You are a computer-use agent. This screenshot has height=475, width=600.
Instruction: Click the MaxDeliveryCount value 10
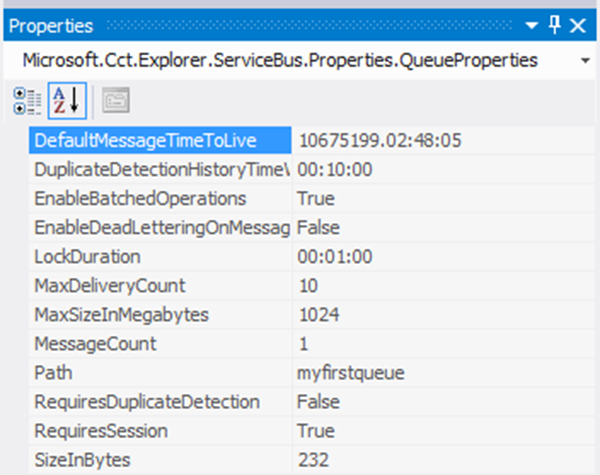pos(308,286)
